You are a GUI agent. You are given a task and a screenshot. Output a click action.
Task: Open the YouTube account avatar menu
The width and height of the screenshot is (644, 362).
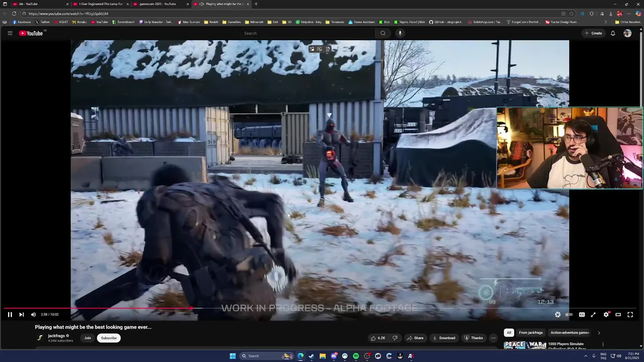point(627,33)
